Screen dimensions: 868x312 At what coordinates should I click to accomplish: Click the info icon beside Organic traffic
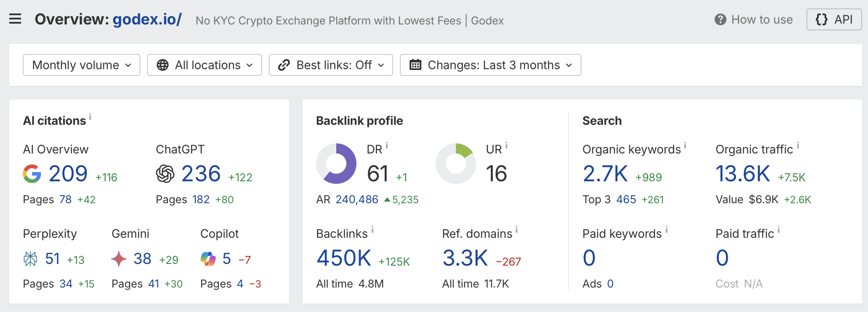pyautogui.click(x=798, y=145)
